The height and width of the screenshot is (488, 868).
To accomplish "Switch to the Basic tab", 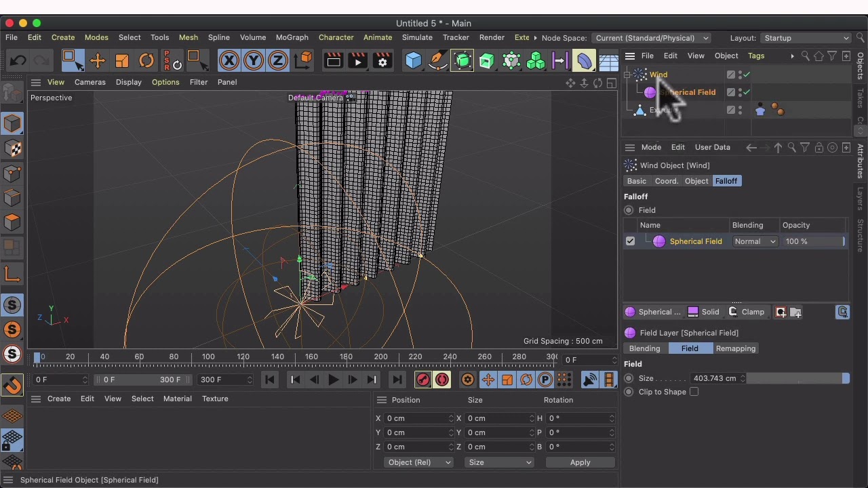I will (637, 181).
